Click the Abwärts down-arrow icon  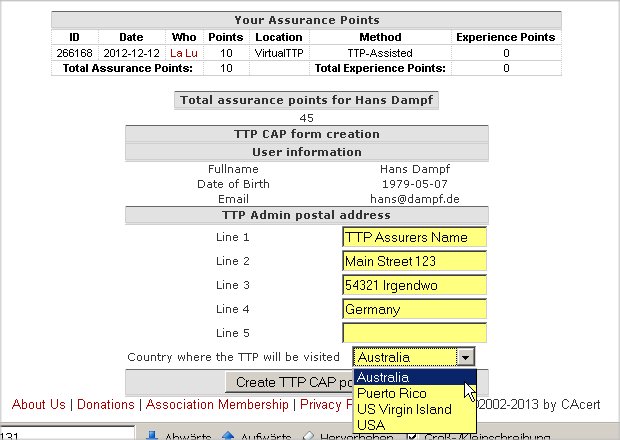click(154, 435)
